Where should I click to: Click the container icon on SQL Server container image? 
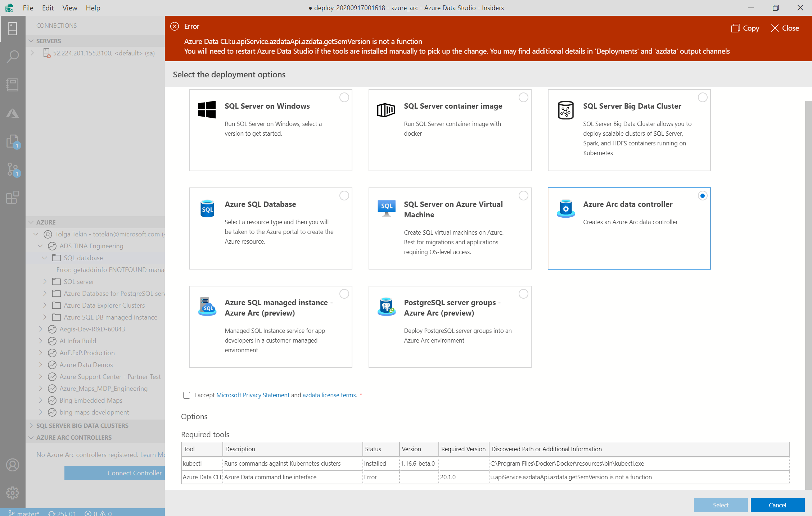coord(386,110)
